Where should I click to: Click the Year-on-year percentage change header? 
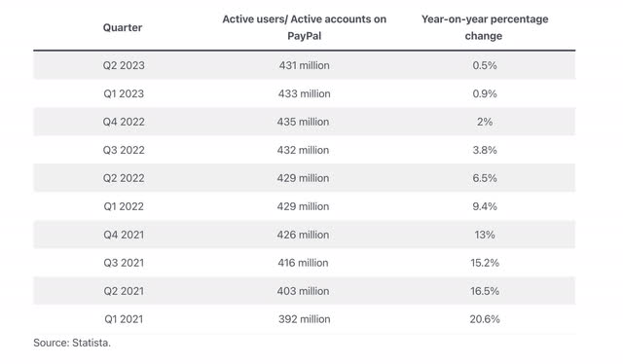[x=485, y=27]
